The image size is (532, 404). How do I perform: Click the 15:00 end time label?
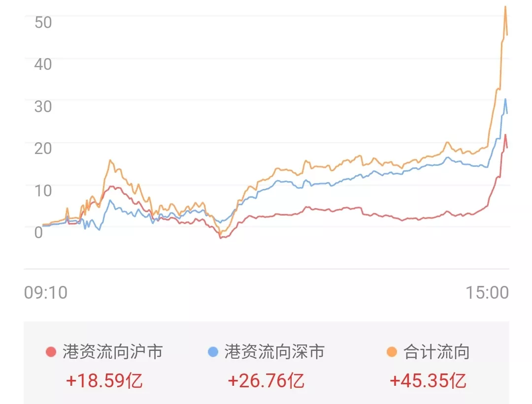487,292
